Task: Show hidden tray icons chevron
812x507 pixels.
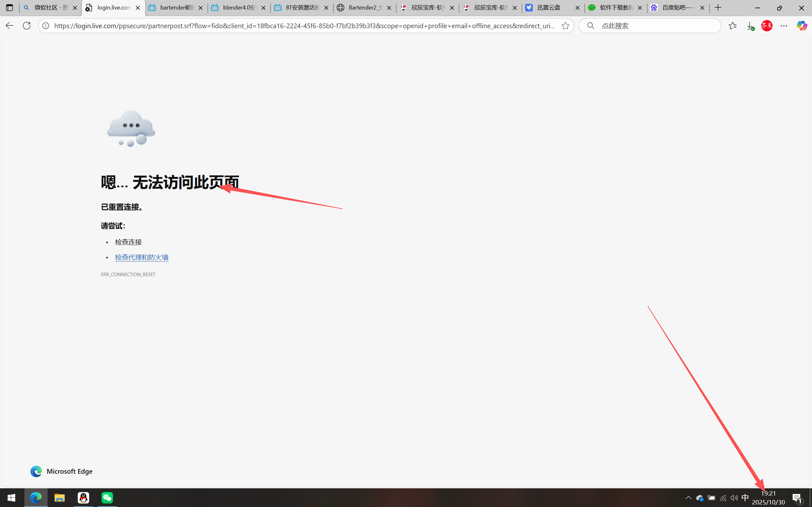Action: (x=689, y=497)
